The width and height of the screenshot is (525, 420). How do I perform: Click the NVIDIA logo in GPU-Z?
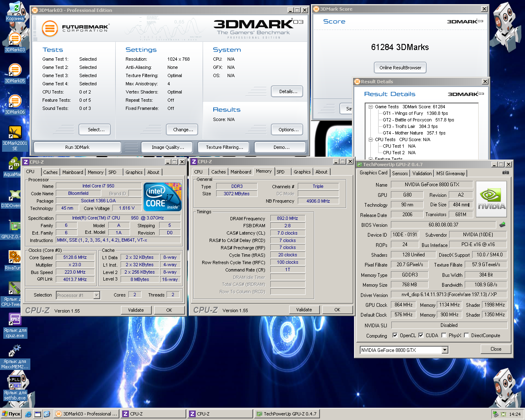coord(491,199)
